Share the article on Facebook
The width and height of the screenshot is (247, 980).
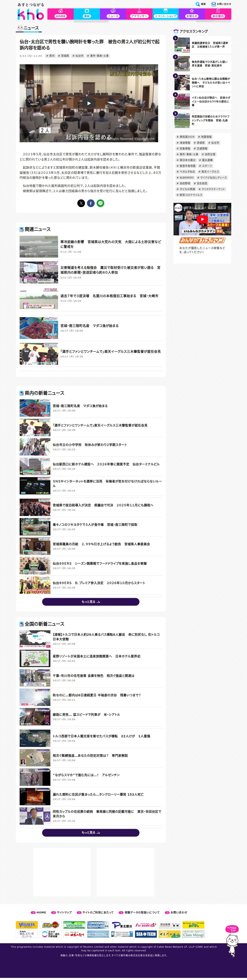pyautogui.click(x=91, y=203)
